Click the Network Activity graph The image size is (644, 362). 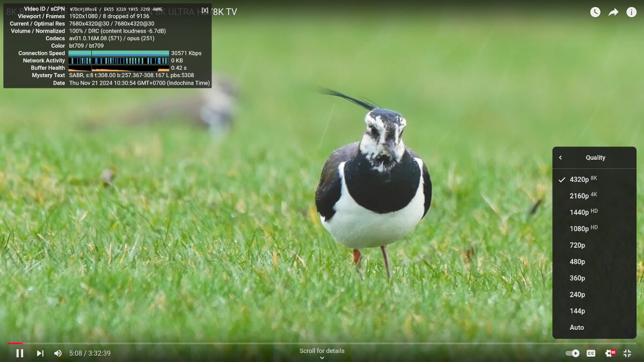click(119, 61)
